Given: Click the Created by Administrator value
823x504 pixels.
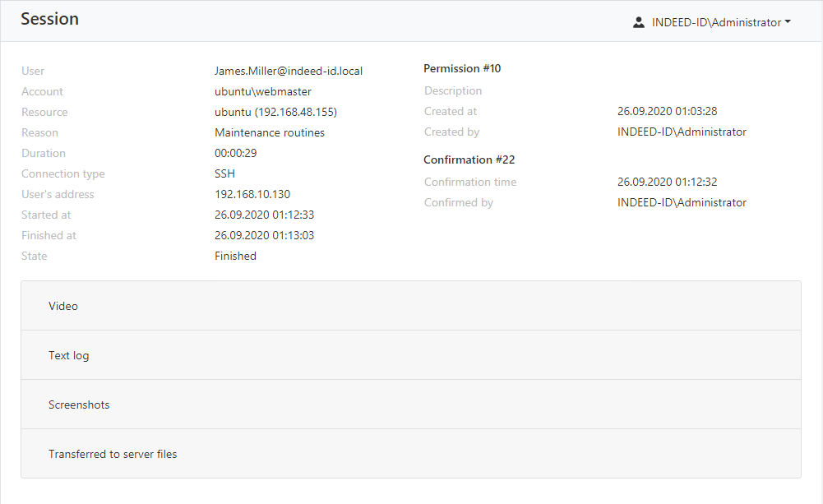Looking at the screenshot, I should [682, 132].
